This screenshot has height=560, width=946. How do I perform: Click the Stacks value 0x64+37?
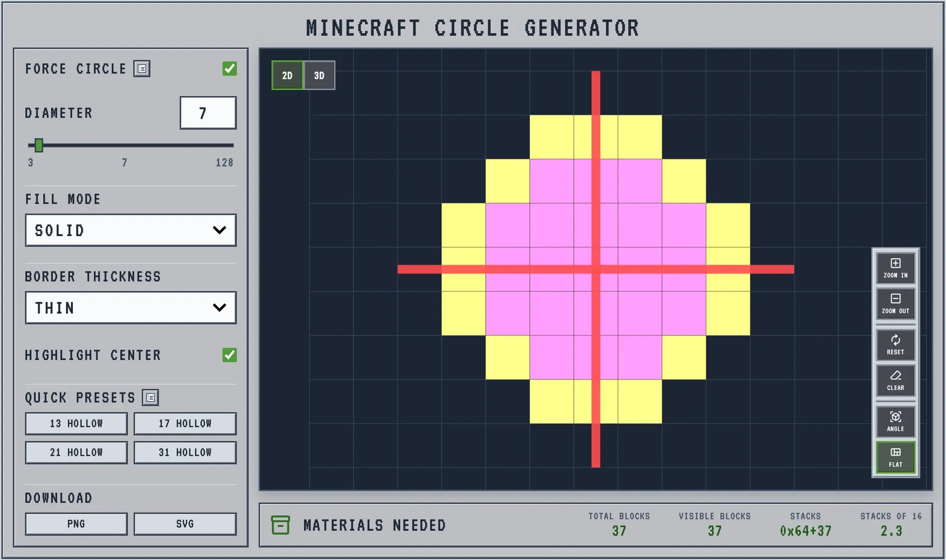806,531
